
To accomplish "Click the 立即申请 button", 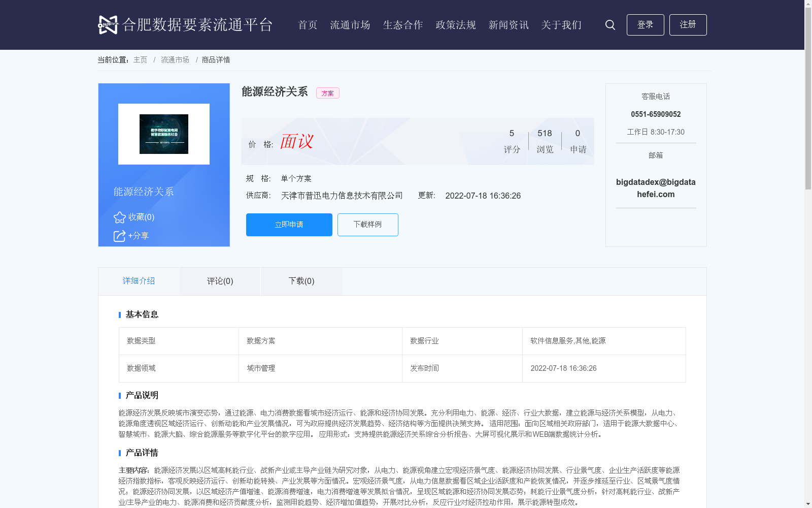I will point(289,225).
